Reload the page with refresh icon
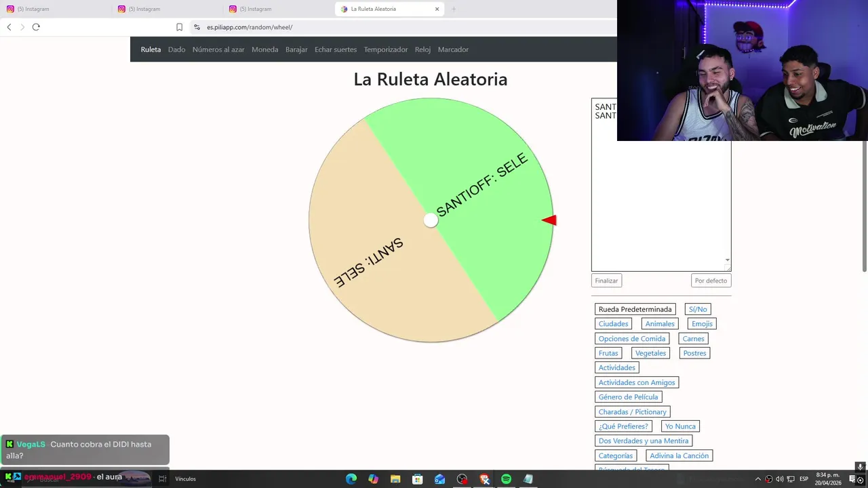 coord(36,27)
